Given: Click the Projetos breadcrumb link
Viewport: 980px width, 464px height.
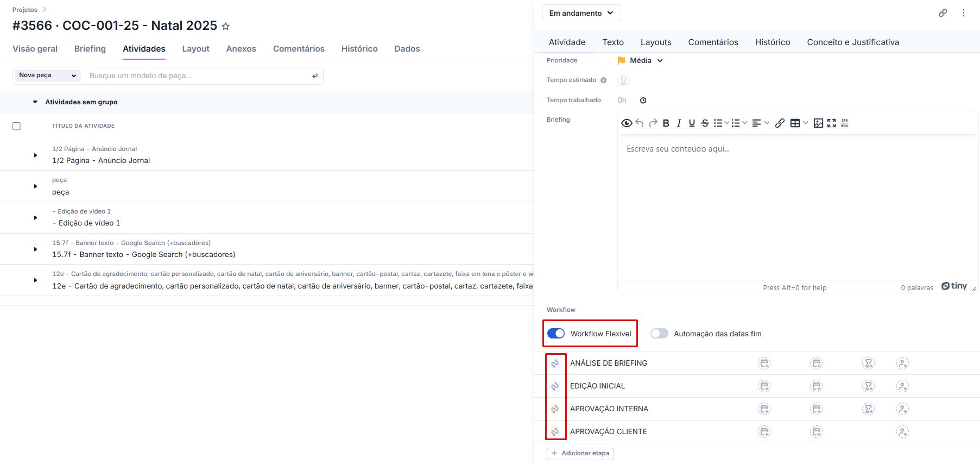Looking at the screenshot, I should [x=25, y=10].
